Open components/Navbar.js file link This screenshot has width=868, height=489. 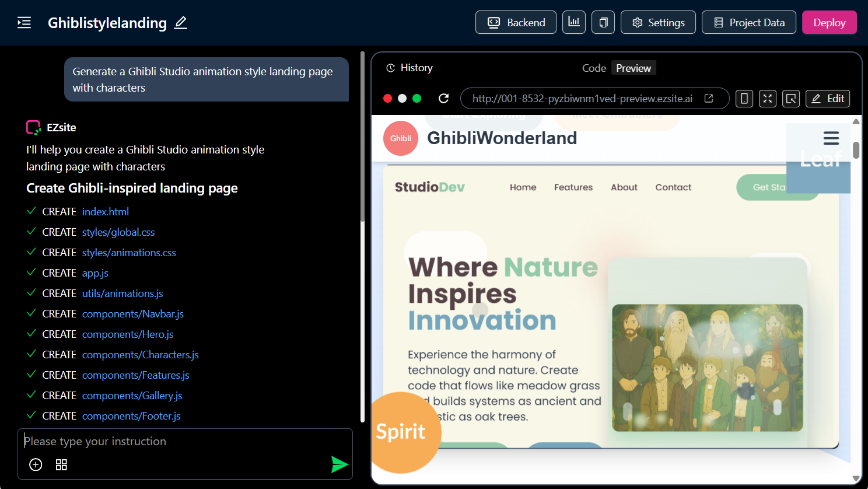click(x=133, y=314)
